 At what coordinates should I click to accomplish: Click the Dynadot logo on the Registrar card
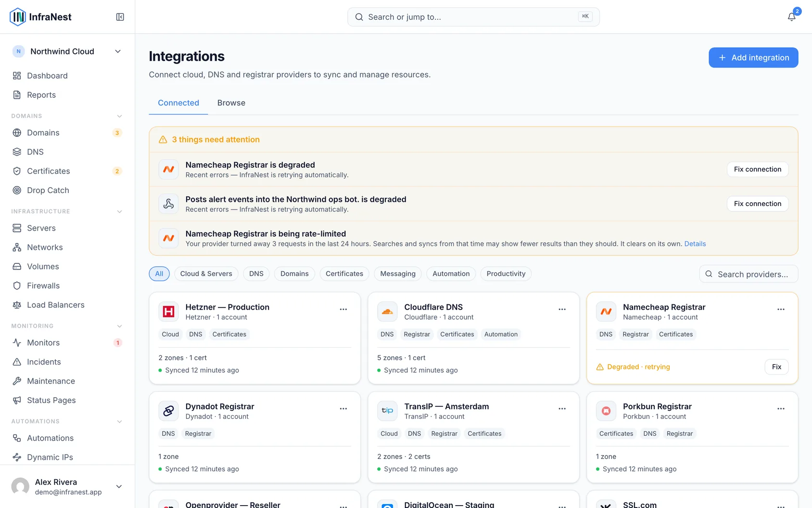[x=168, y=411]
